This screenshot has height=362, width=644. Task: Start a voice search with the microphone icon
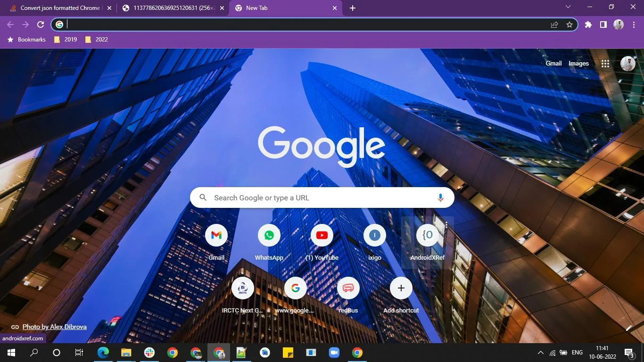point(440,197)
